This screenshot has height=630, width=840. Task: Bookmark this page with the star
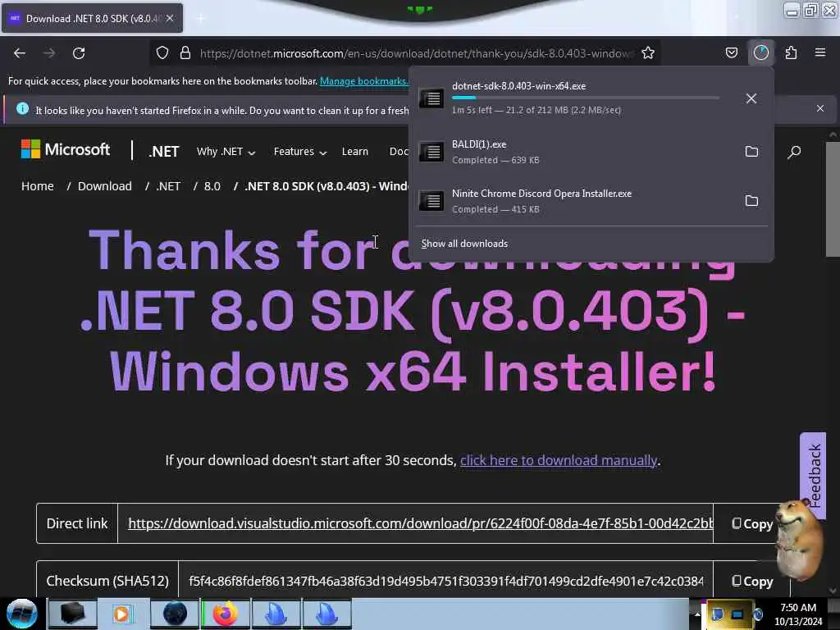pos(648,52)
